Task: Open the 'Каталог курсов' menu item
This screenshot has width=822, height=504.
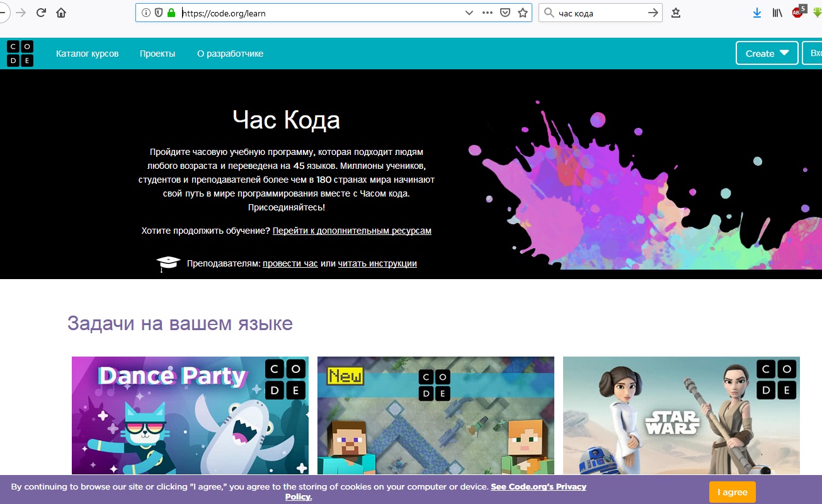Action: tap(87, 54)
